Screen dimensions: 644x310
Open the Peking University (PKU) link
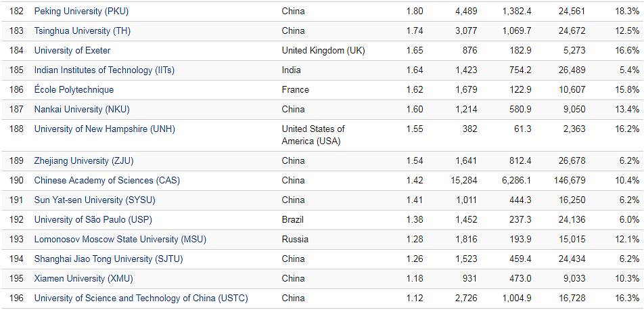[x=81, y=11]
